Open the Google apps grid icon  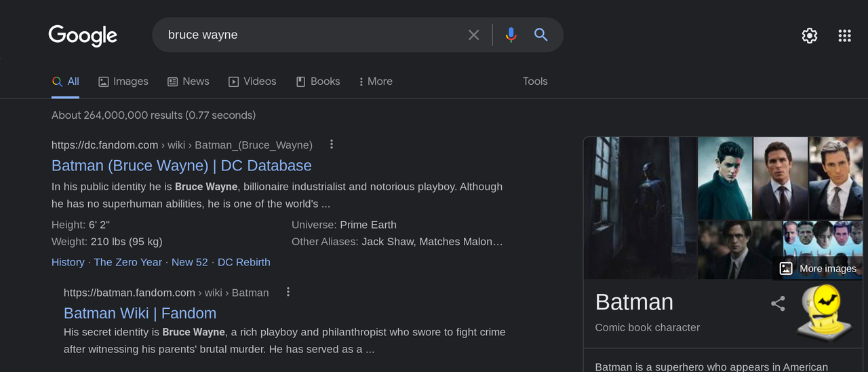click(844, 36)
